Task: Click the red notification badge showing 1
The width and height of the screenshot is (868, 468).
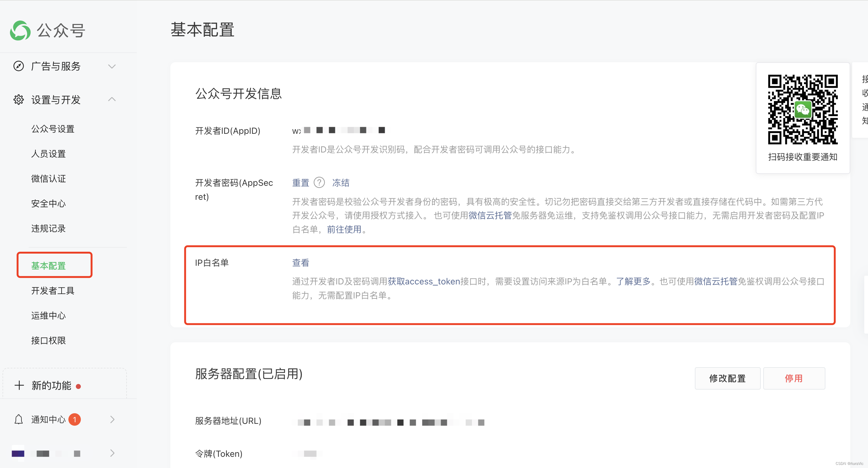Action: [75, 419]
